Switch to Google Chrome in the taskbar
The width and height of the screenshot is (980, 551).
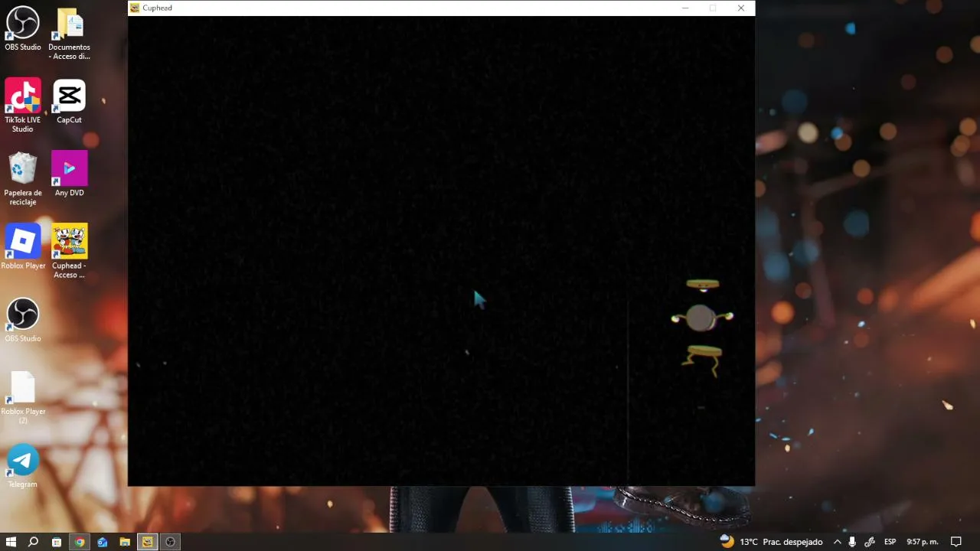click(79, 542)
